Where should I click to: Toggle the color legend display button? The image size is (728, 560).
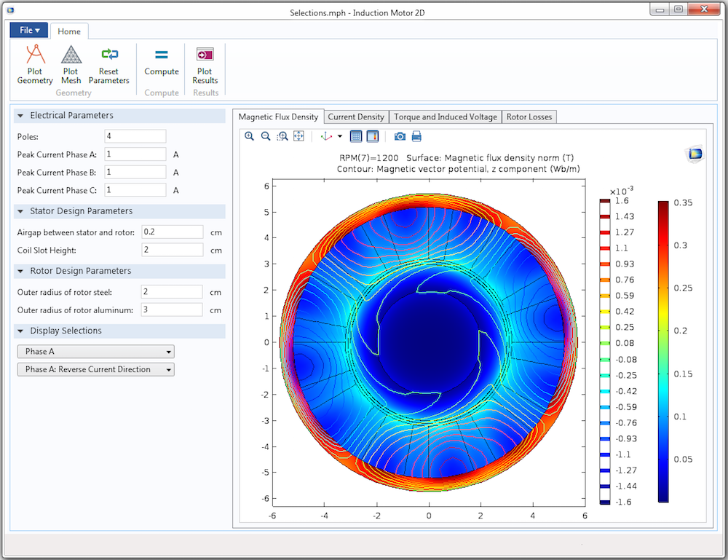click(x=372, y=136)
